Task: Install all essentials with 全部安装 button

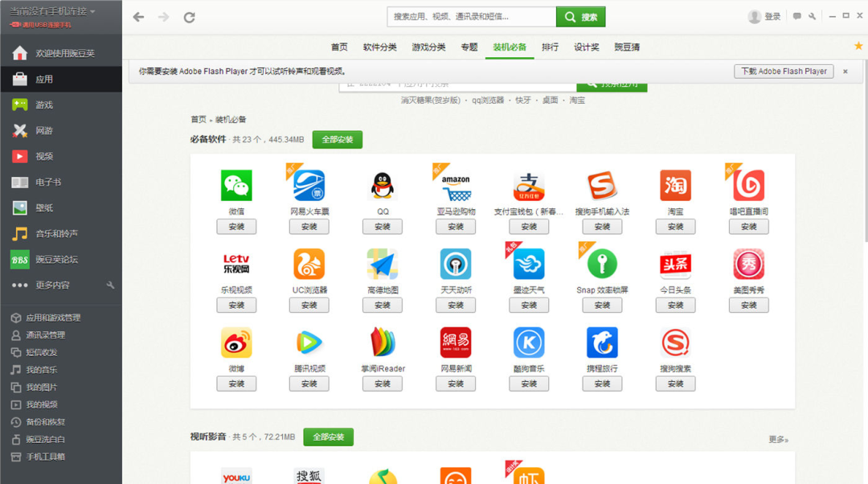Action: [337, 140]
